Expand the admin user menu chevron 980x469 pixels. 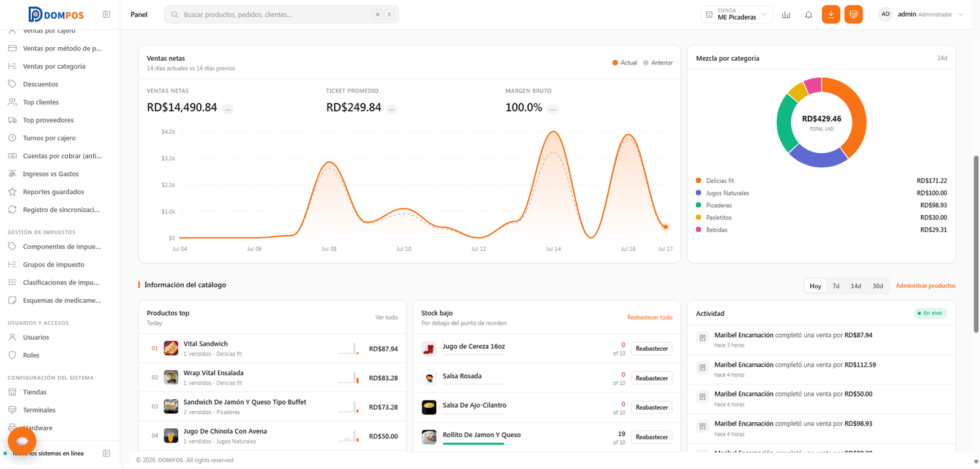pyautogui.click(x=960, y=15)
